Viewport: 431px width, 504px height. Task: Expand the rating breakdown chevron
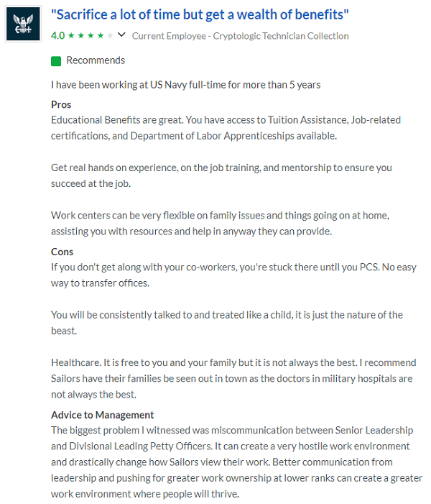(121, 35)
